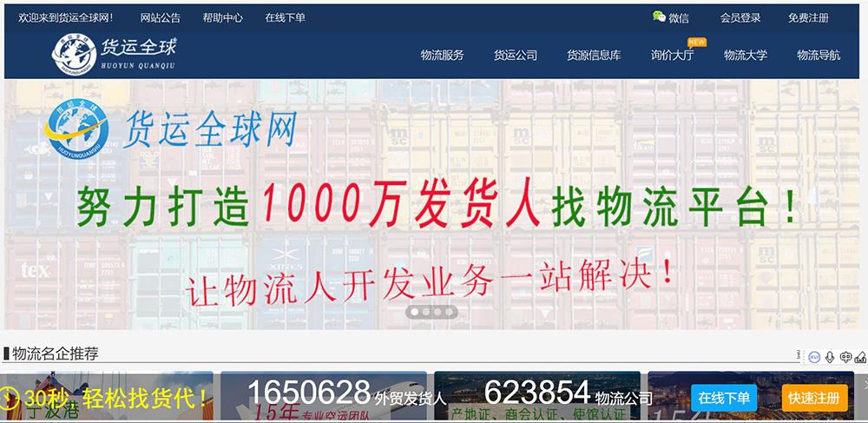868x423 pixels.
Task: Select the first carousel dot
Action: click(414, 312)
